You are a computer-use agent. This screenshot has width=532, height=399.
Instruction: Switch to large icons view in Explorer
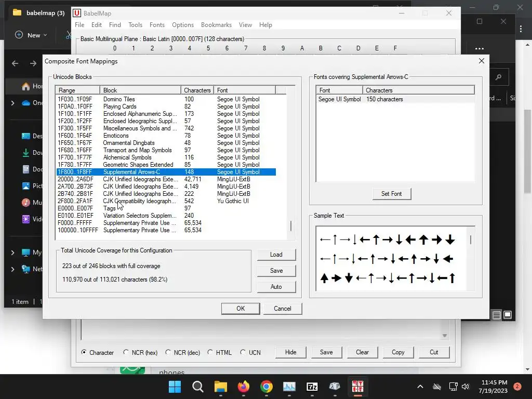(508, 315)
